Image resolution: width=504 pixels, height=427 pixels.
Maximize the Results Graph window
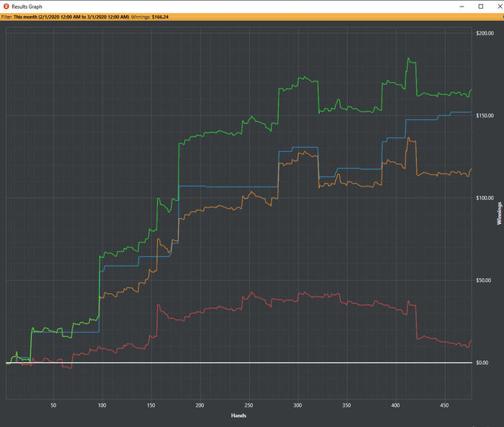click(x=481, y=6)
